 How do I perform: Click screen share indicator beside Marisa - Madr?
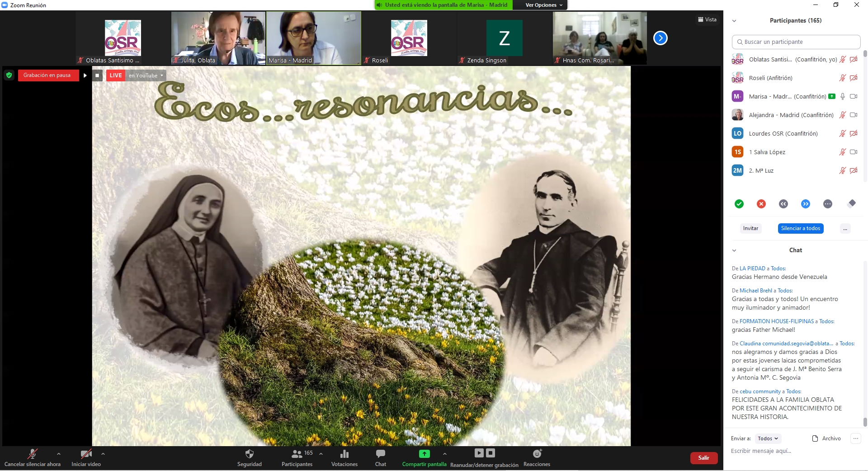click(x=832, y=96)
